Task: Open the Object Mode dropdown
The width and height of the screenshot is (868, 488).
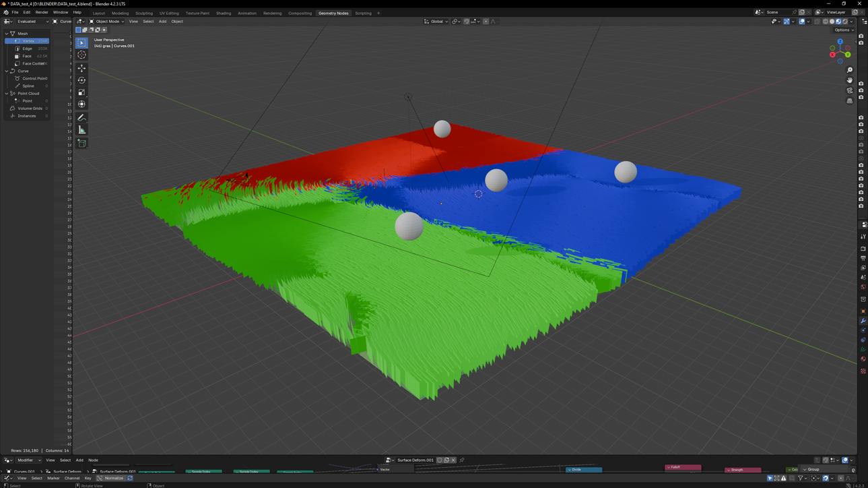Action: [107, 22]
